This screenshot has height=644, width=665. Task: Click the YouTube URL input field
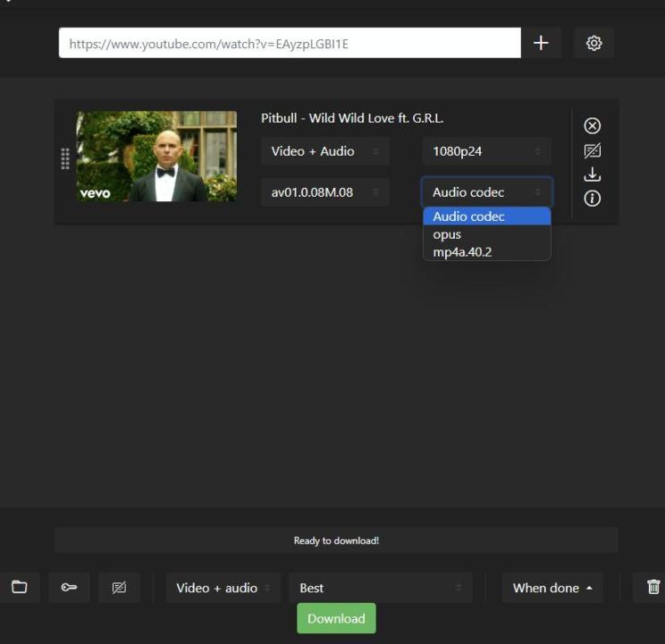tap(289, 43)
